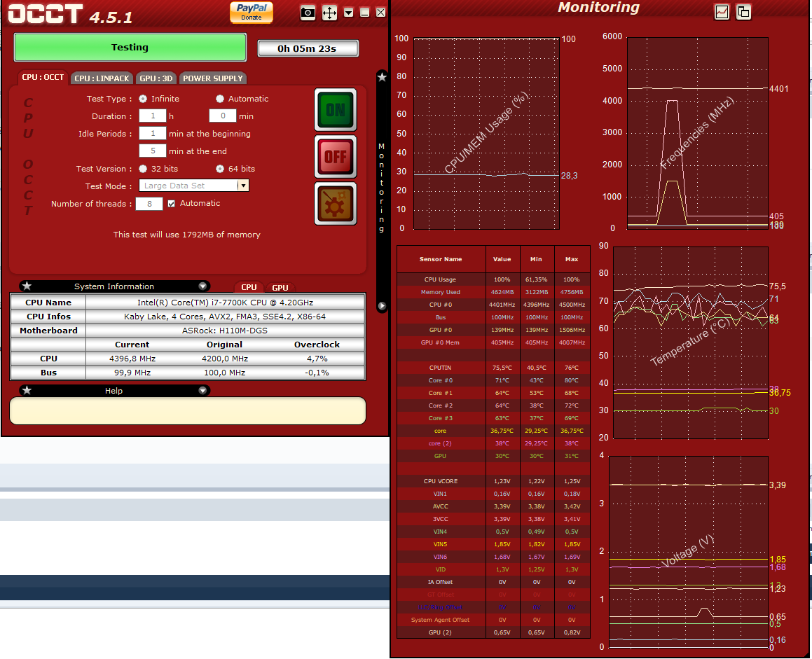Select the Automatic test type radio
The height and width of the screenshot is (659, 812).
tap(220, 98)
